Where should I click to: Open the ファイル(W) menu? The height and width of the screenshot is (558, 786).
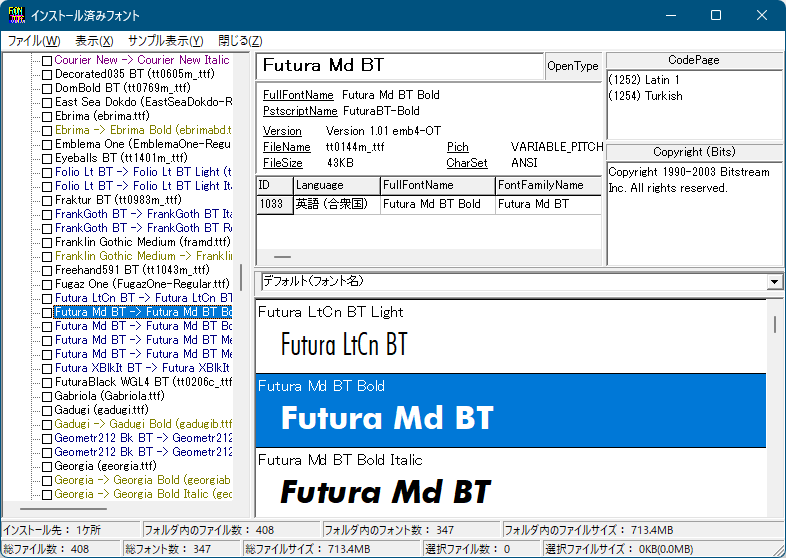[x=34, y=41]
